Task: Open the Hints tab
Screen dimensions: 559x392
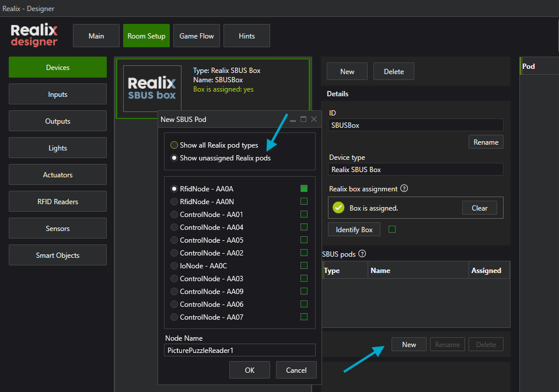Action: (x=247, y=36)
